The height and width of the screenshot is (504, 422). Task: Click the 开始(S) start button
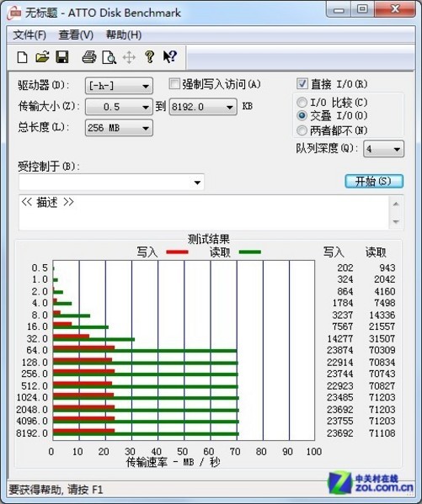(x=374, y=181)
